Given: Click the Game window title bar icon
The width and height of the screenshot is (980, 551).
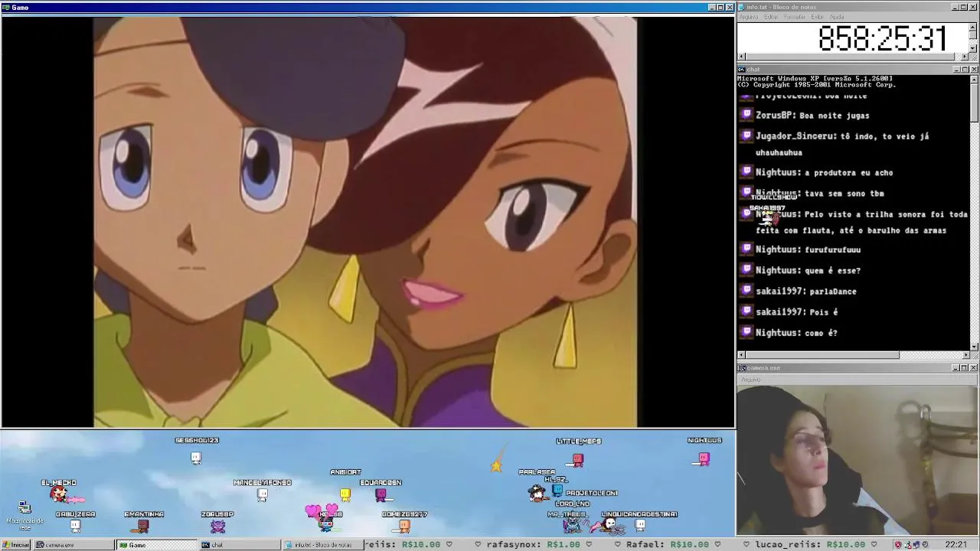Looking at the screenshot, I should point(5,7).
